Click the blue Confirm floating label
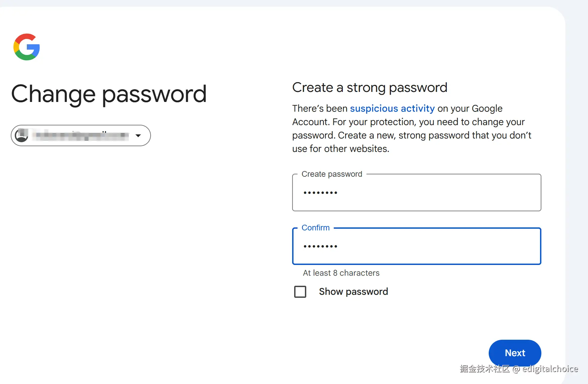Viewport: 588px width, 384px height. 315,228
